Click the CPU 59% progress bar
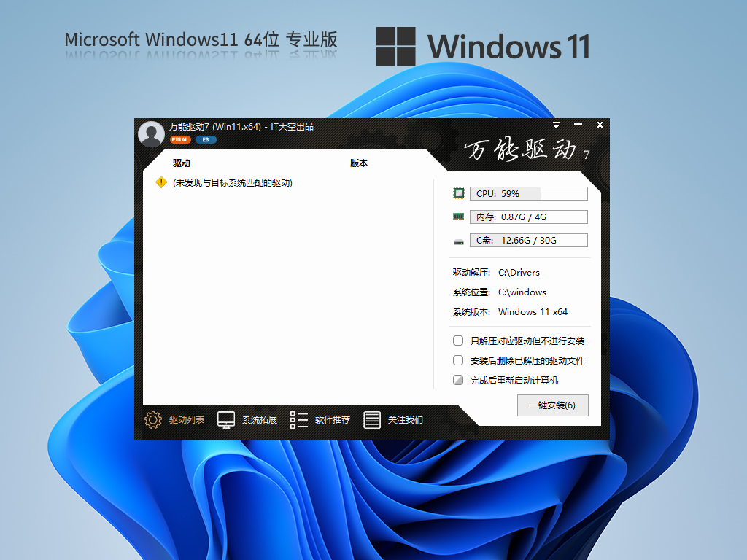747x560 pixels. [x=528, y=193]
